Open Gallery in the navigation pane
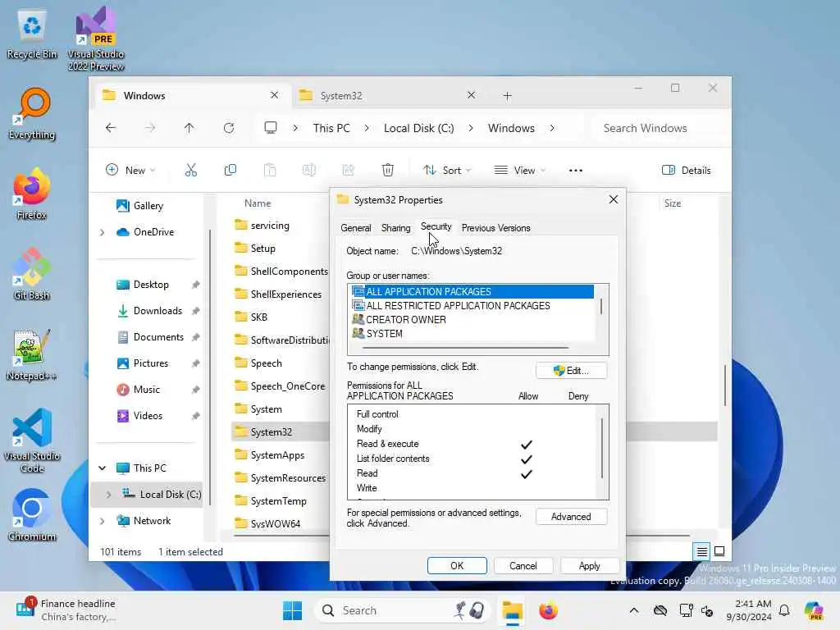 (148, 206)
